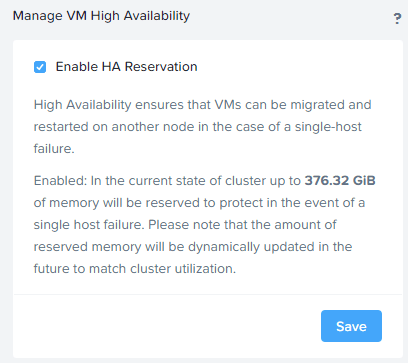Click the word Enabled: in the description
Viewport: 408px width, 364px height.
click(x=60, y=181)
